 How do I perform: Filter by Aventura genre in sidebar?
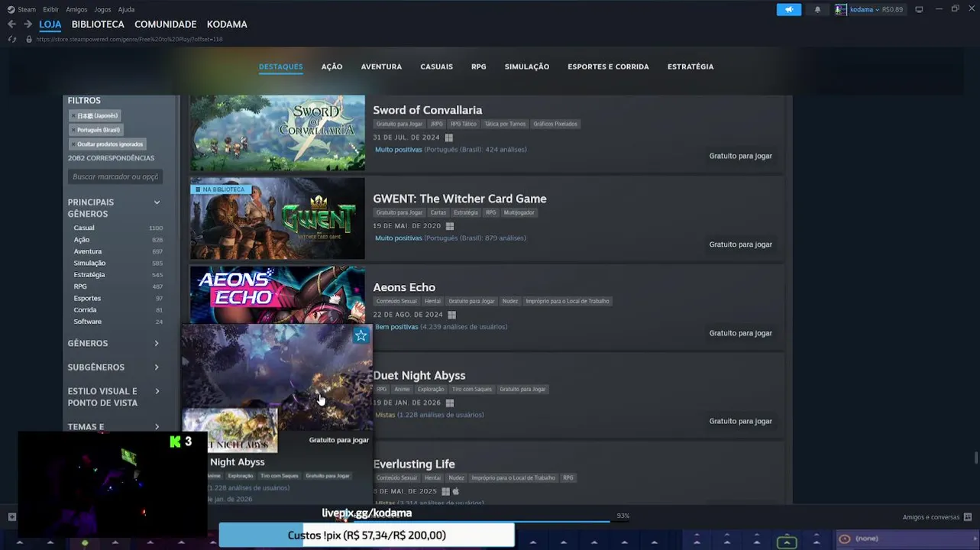pyautogui.click(x=88, y=251)
